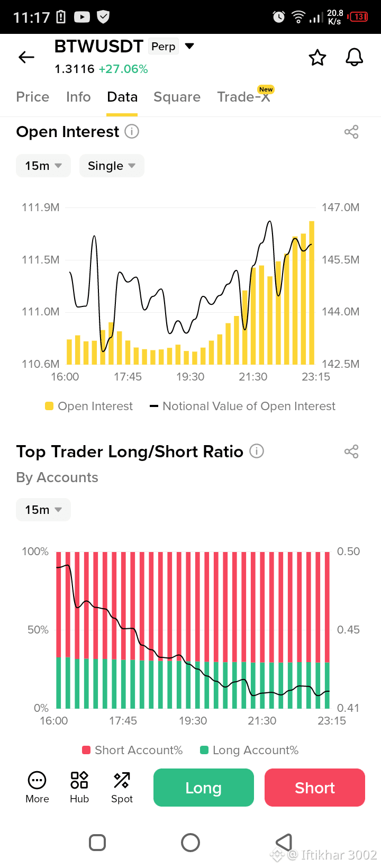Show Open Interest info tooltip
The image size is (381, 868).
tap(132, 131)
